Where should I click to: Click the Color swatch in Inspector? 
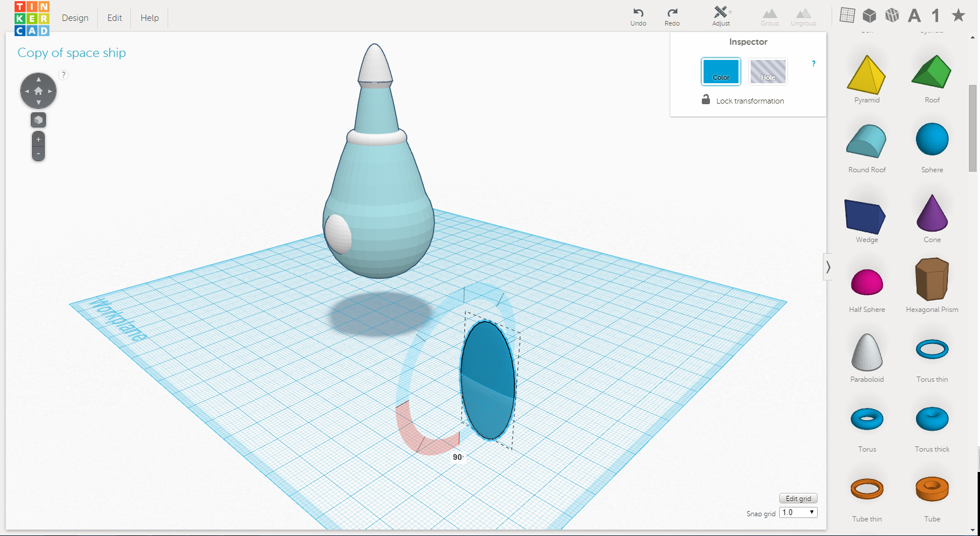pyautogui.click(x=721, y=72)
